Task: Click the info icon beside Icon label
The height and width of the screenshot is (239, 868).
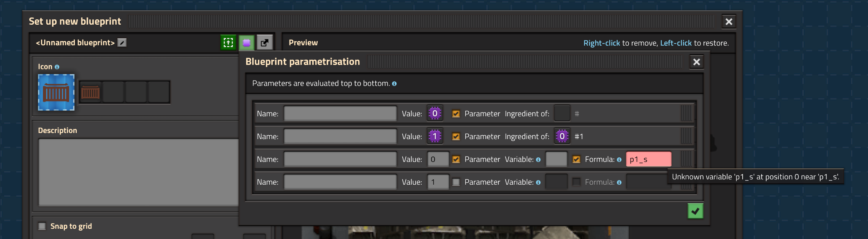Action: (x=57, y=67)
